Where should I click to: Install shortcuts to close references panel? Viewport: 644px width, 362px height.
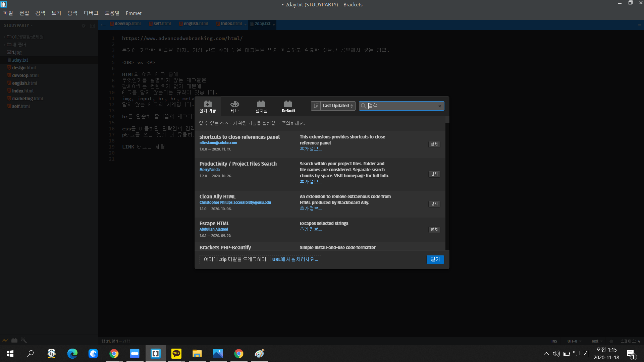pos(434,144)
